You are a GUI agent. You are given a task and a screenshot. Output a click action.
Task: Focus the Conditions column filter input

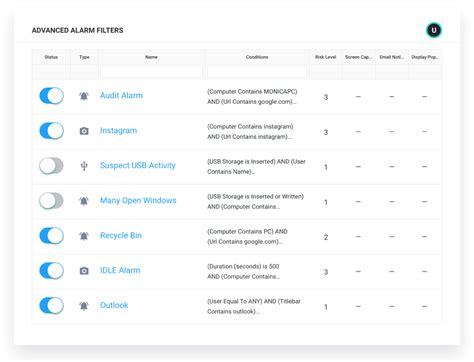click(257, 72)
